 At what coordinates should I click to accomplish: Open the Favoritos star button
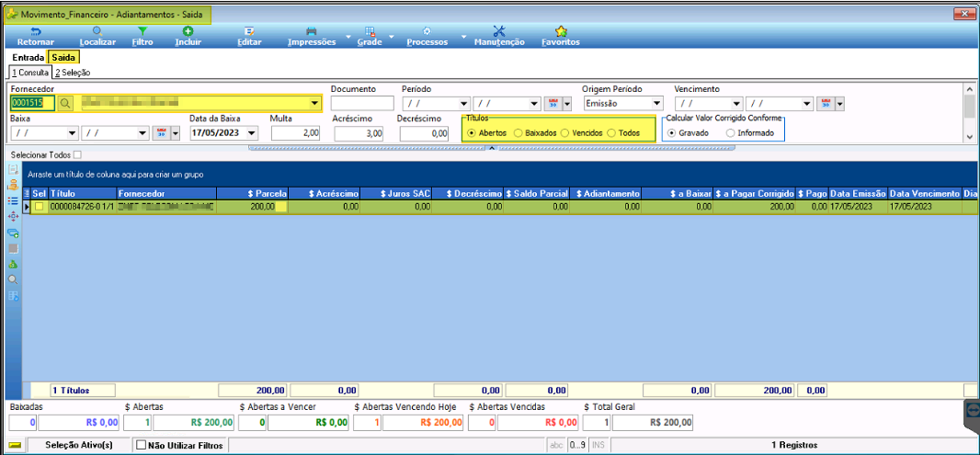pyautogui.click(x=561, y=36)
